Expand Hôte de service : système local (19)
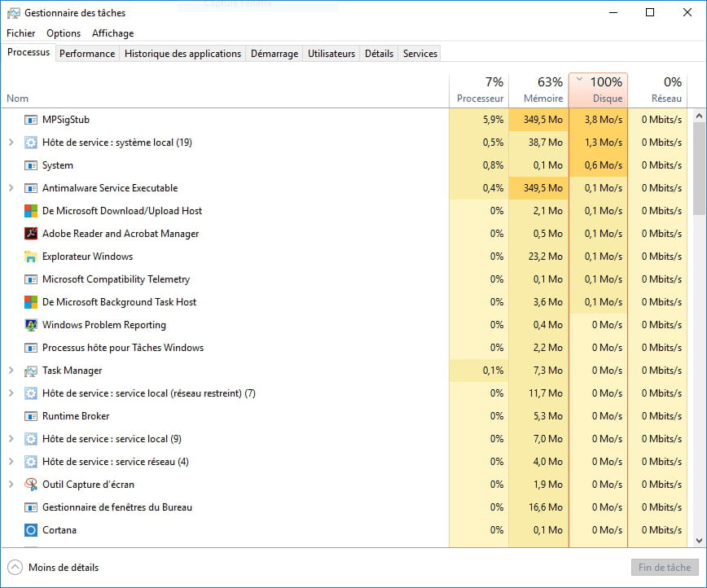 pos(11,143)
